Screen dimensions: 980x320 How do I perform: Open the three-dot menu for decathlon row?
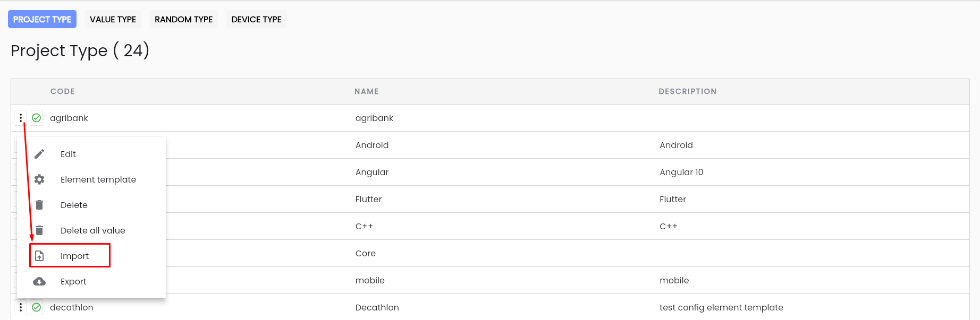(21, 307)
